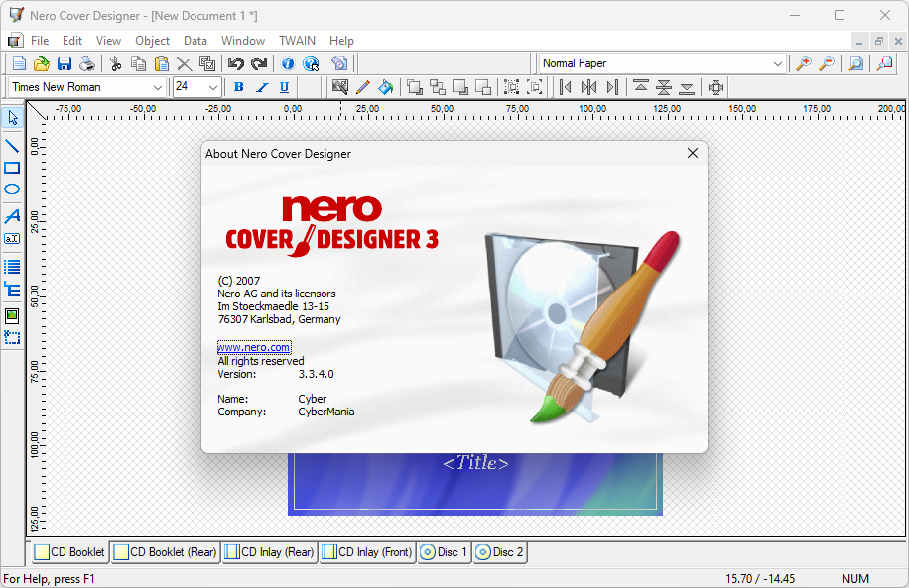
Task: Click the version number 3.3.4.0
Action: [316, 374]
